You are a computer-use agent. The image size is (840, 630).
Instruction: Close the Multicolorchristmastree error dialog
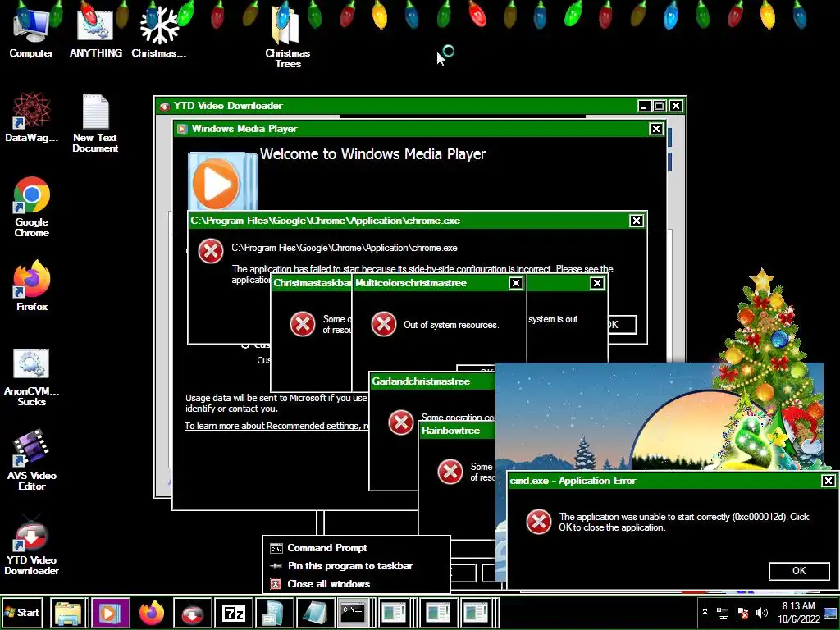click(516, 283)
